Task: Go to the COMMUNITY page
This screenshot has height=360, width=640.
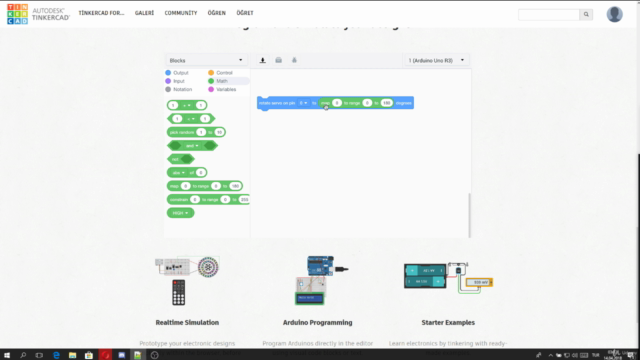Action: click(x=181, y=13)
